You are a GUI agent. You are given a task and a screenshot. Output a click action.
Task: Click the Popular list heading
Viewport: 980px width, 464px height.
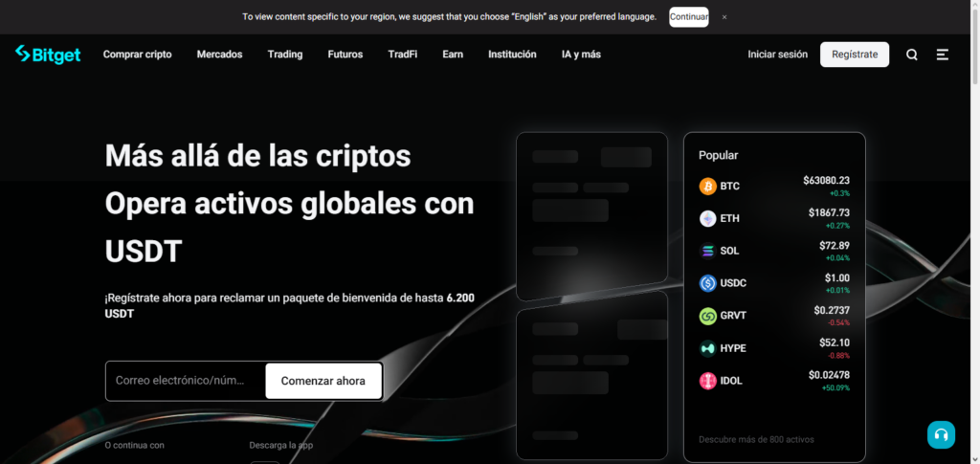[718, 156]
